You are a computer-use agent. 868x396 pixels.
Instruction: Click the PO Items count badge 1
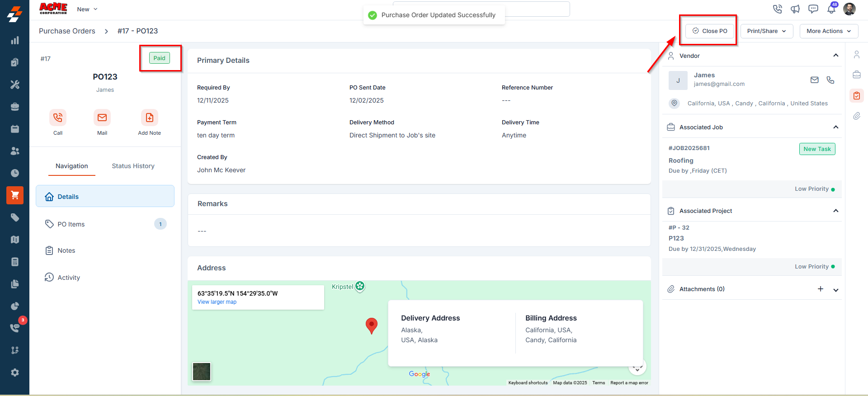160,224
